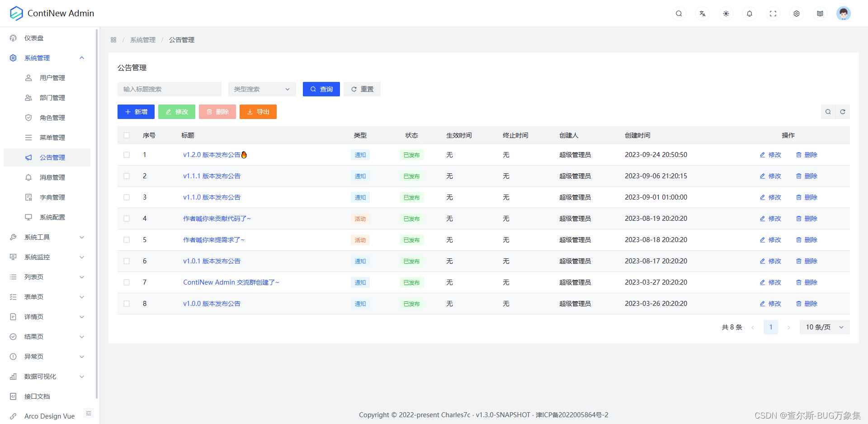Click the 输入标题搜索 input field
The image size is (868, 424).
click(x=170, y=89)
